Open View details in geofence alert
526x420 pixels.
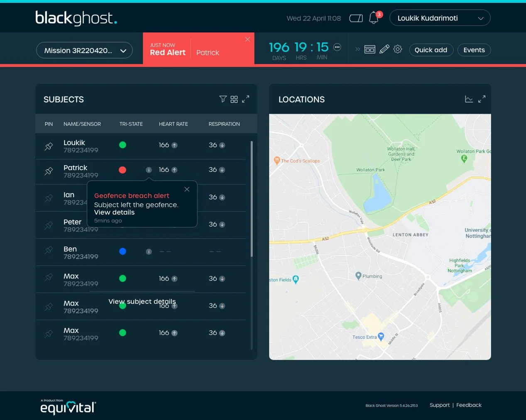(115, 212)
